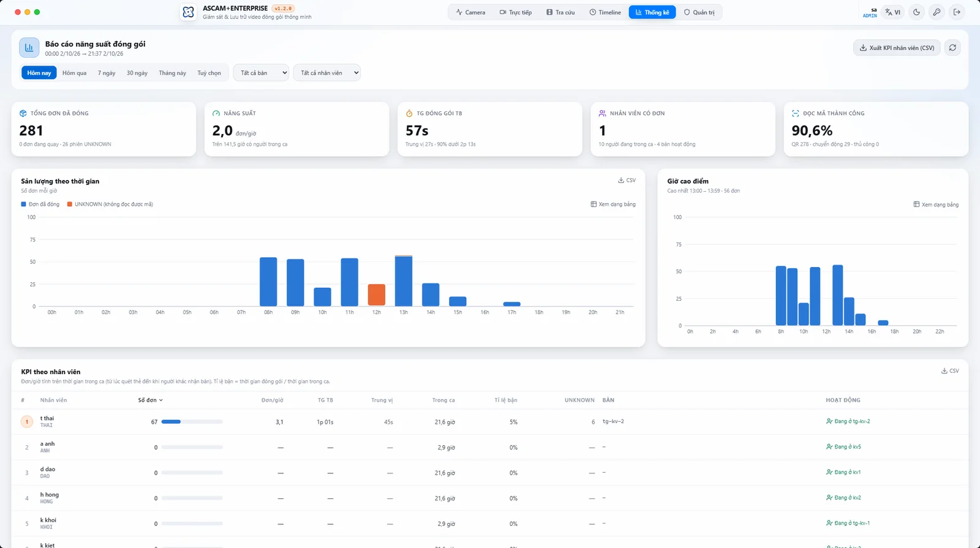The width and height of the screenshot is (980, 548).
Task: Select the Tháng này date filter
Action: click(x=172, y=73)
